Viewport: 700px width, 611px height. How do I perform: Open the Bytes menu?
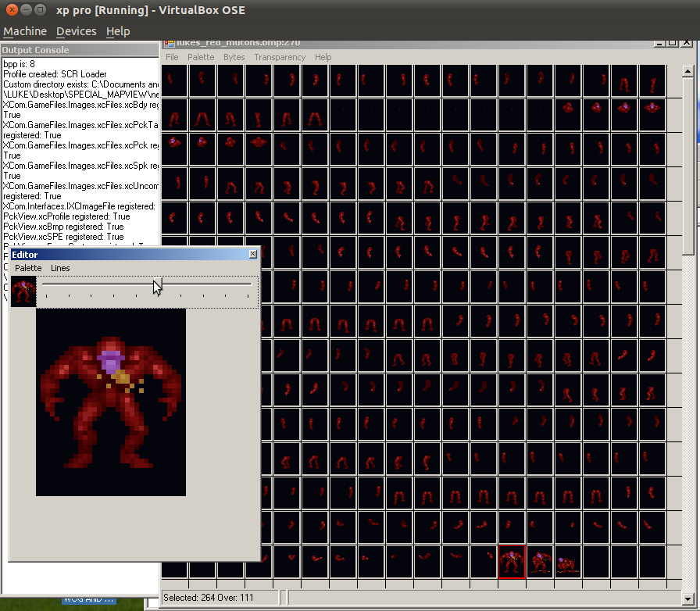click(234, 57)
